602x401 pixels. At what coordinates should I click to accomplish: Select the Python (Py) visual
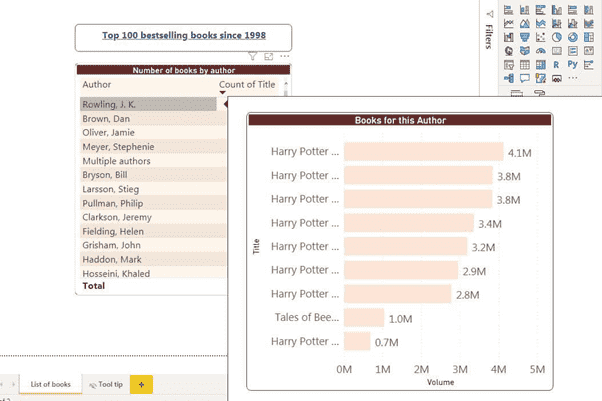(x=572, y=65)
